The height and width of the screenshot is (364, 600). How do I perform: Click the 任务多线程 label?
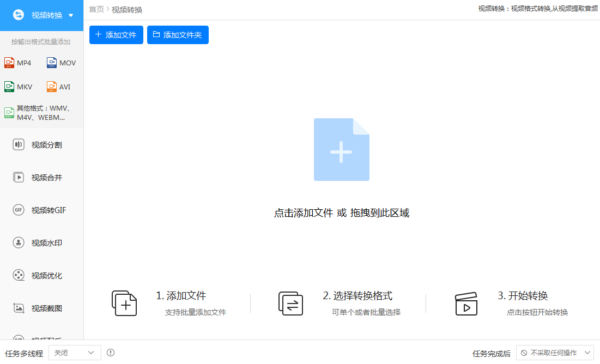coord(24,354)
